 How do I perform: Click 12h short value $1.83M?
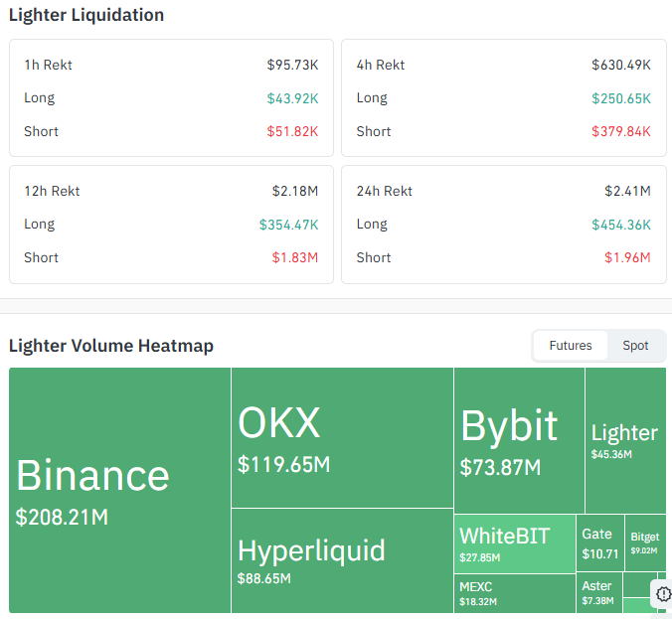coord(295,257)
